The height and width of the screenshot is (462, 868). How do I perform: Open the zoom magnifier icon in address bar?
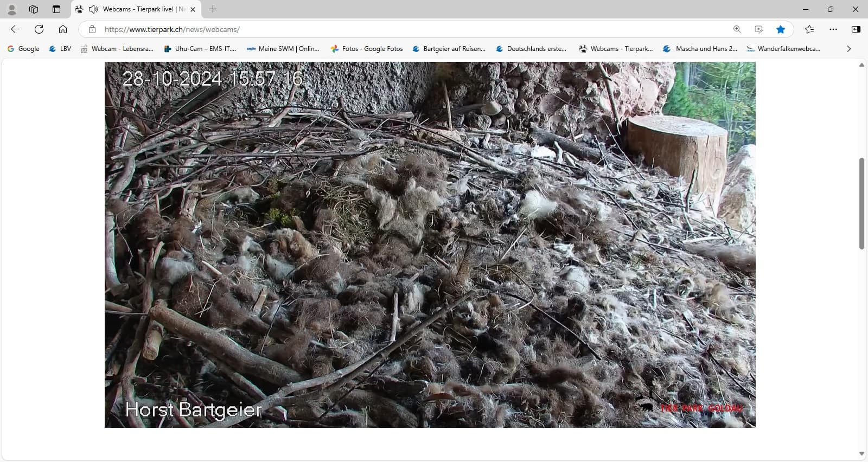pos(737,29)
